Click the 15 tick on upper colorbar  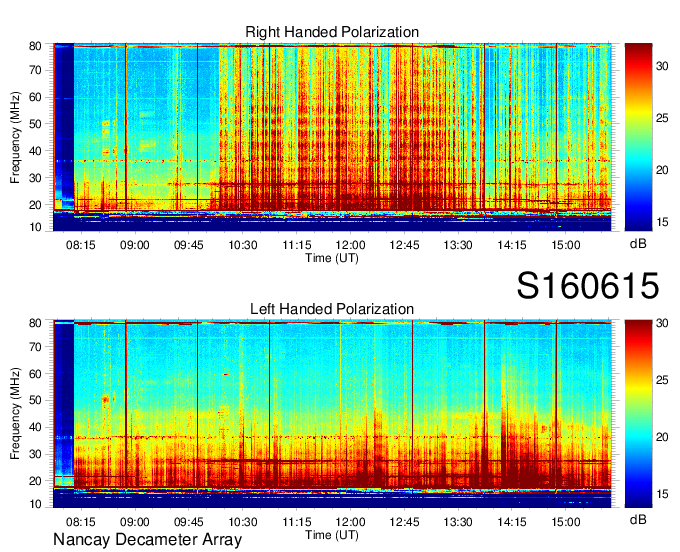pos(662,222)
